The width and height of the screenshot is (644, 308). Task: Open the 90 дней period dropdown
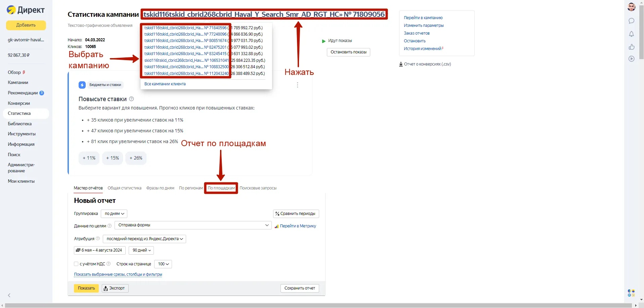(141, 250)
